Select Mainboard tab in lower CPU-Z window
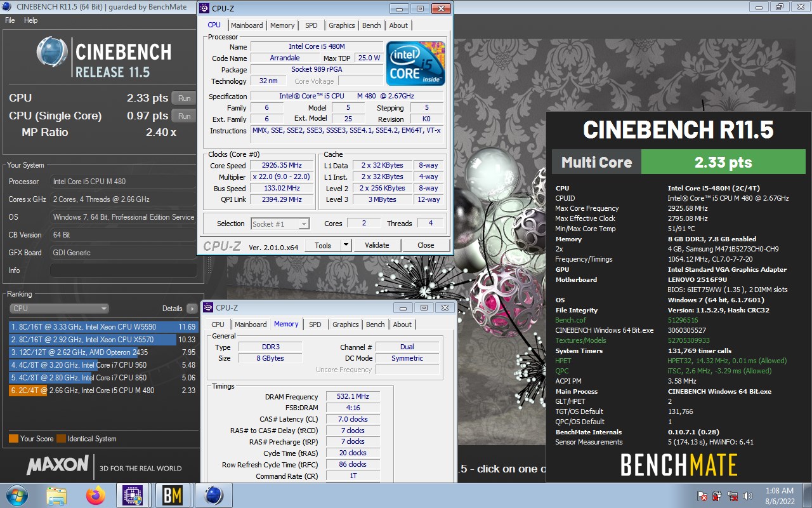The width and height of the screenshot is (812, 508). click(251, 324)
